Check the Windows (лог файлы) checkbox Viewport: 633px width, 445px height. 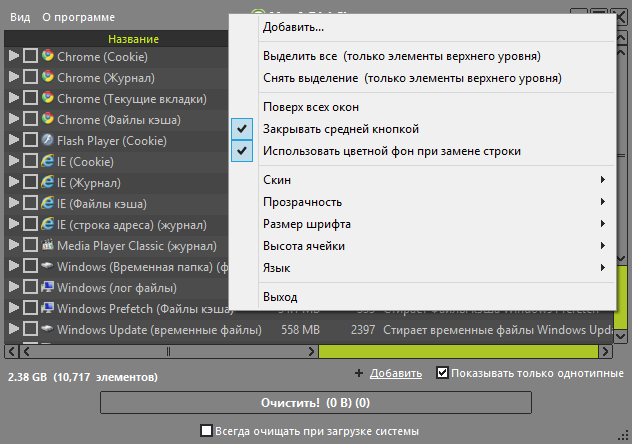point(30,287)
